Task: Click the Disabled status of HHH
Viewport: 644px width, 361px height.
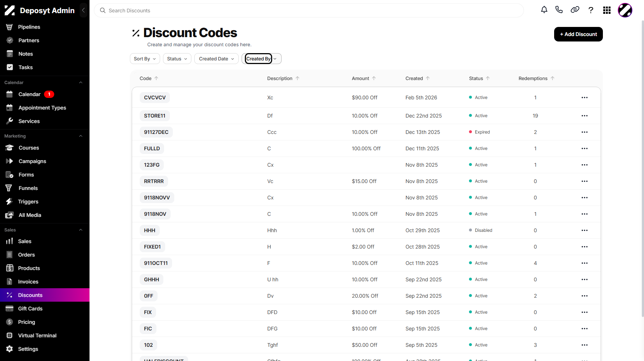Action: coord(481,230)
